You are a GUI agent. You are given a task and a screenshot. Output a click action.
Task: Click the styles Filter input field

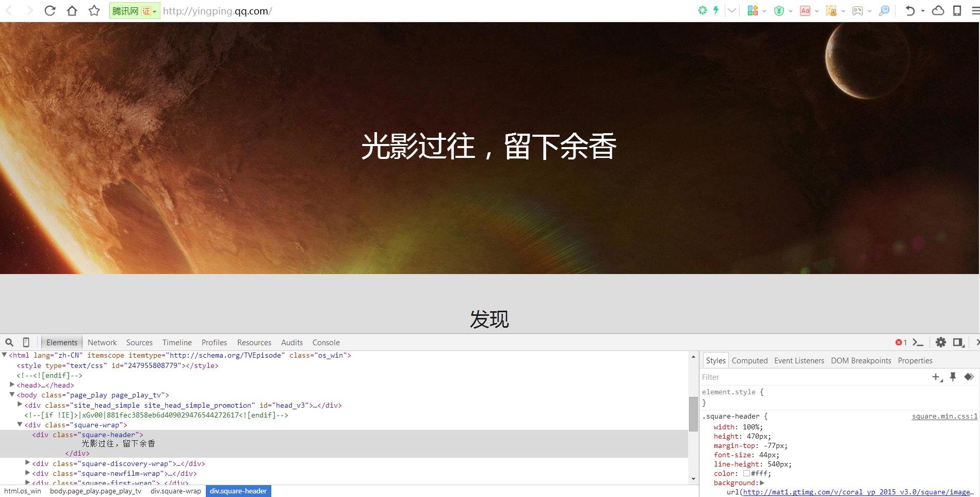pos(815,377)
